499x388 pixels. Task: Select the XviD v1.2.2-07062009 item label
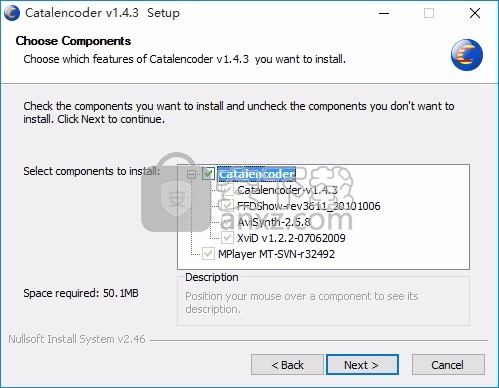[291, 238]
